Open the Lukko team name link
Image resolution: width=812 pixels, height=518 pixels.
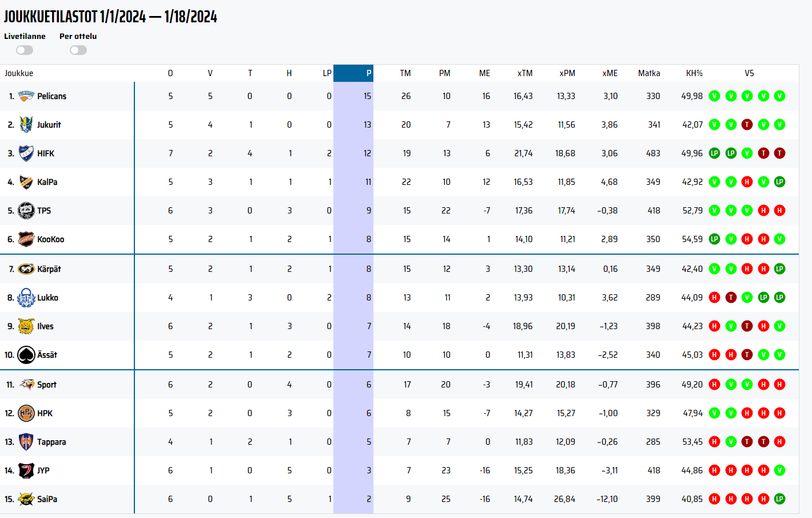coord(48,298)
